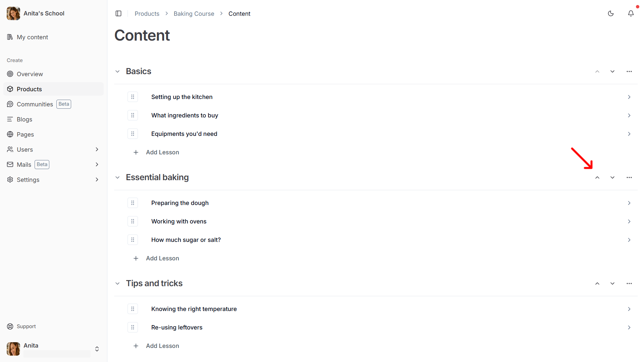Add a lesson to the Basics section

(162, 152)
